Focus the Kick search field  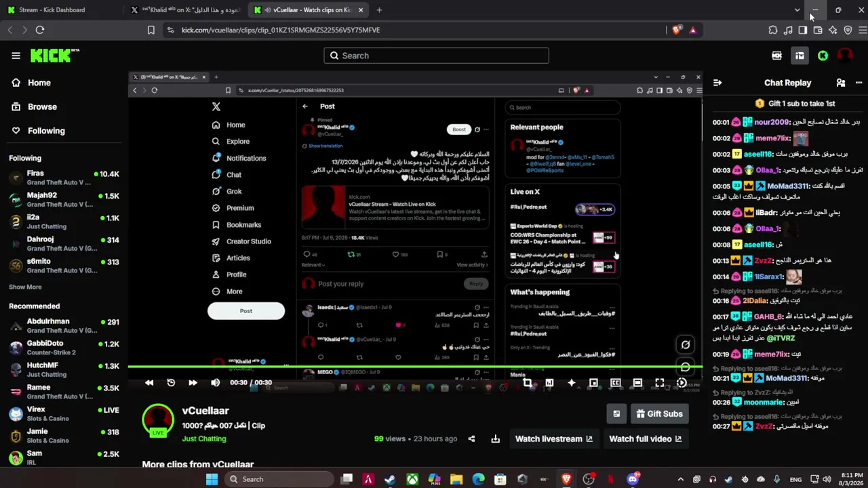[436, 56]
